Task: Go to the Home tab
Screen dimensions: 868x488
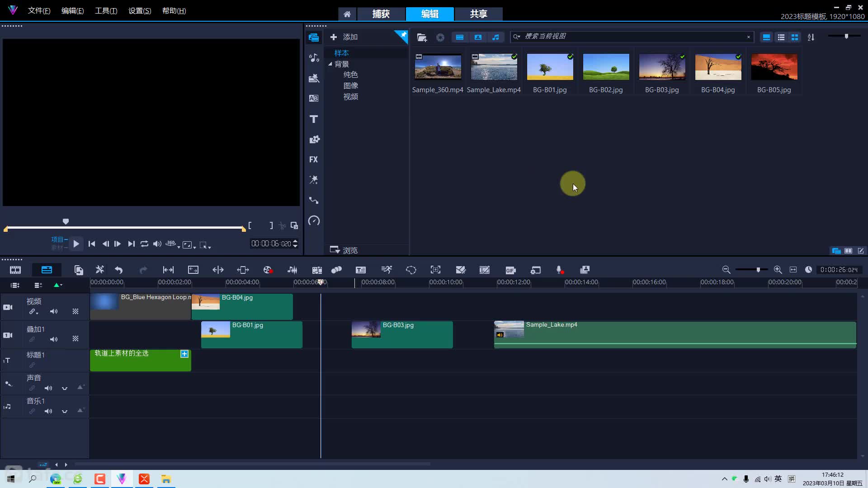Action: 347,14
